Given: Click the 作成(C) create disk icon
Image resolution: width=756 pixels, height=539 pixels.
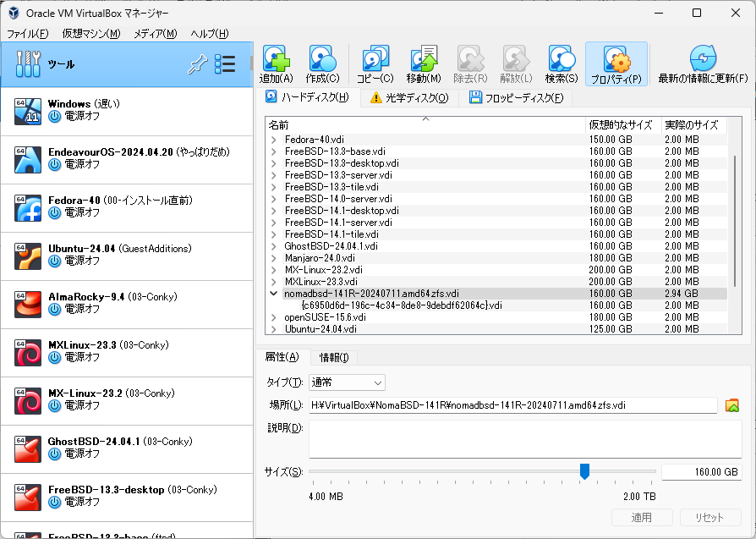Looking at the screenshot, I should click(322, 59).
